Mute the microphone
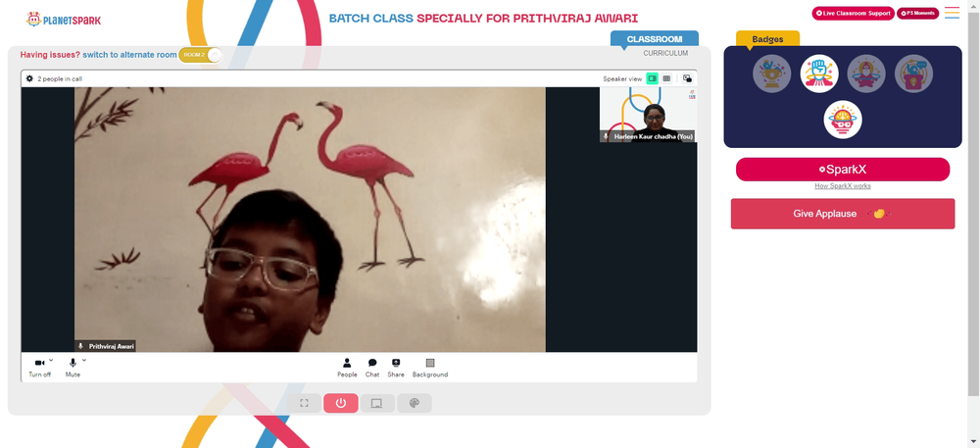 pos(73,368)
